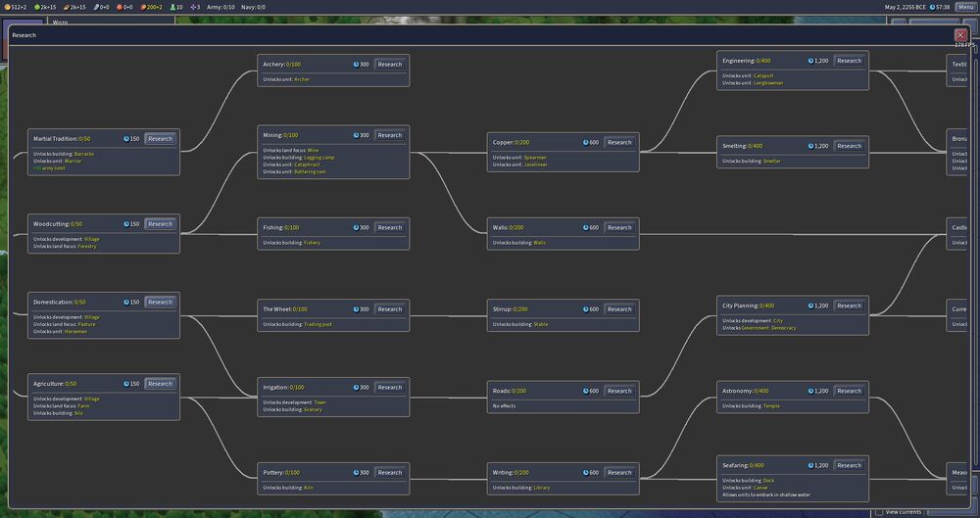Screen dimensions: 980x518
Task: Click the '+10 army limit' text
Action: [x=49, y=168]
